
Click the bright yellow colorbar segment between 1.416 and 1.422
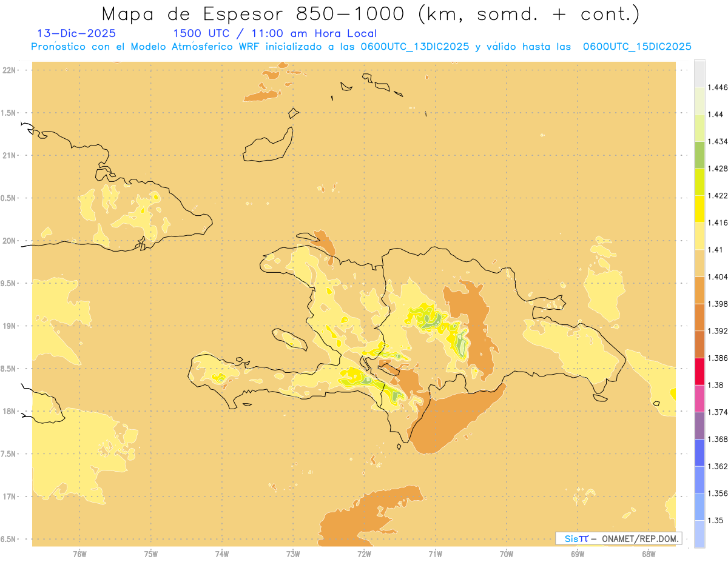699,209
